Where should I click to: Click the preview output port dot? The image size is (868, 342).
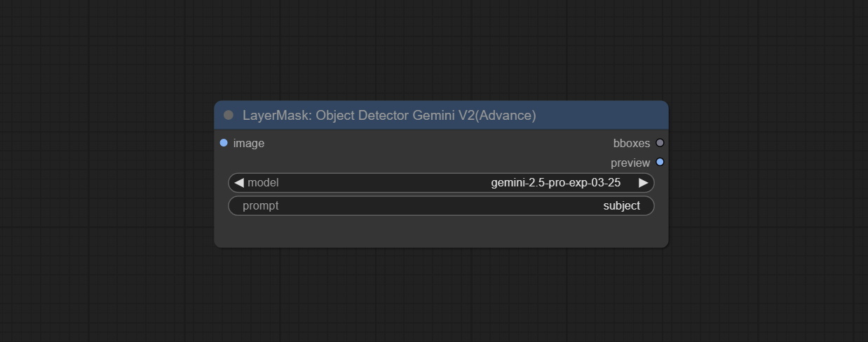pyautogui.click(x=660, y=163)
